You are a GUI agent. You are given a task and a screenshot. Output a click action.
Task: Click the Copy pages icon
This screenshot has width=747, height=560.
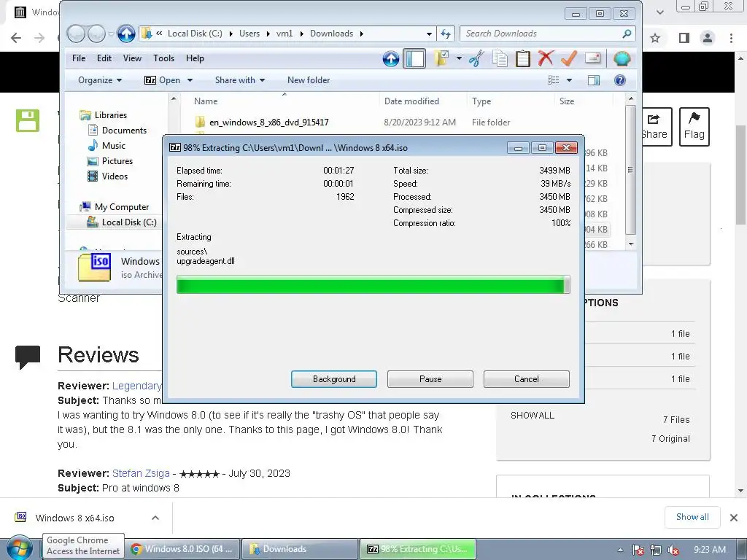point(499,58)
